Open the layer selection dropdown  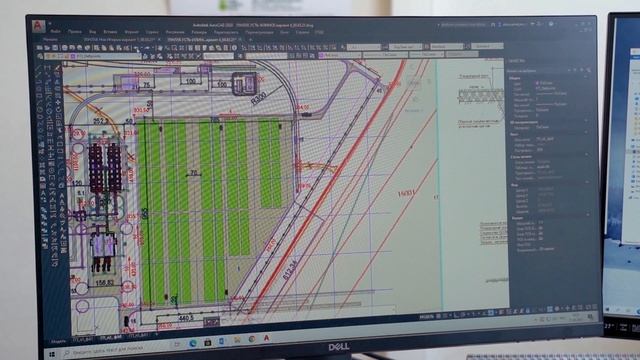(x=93, y=56)
